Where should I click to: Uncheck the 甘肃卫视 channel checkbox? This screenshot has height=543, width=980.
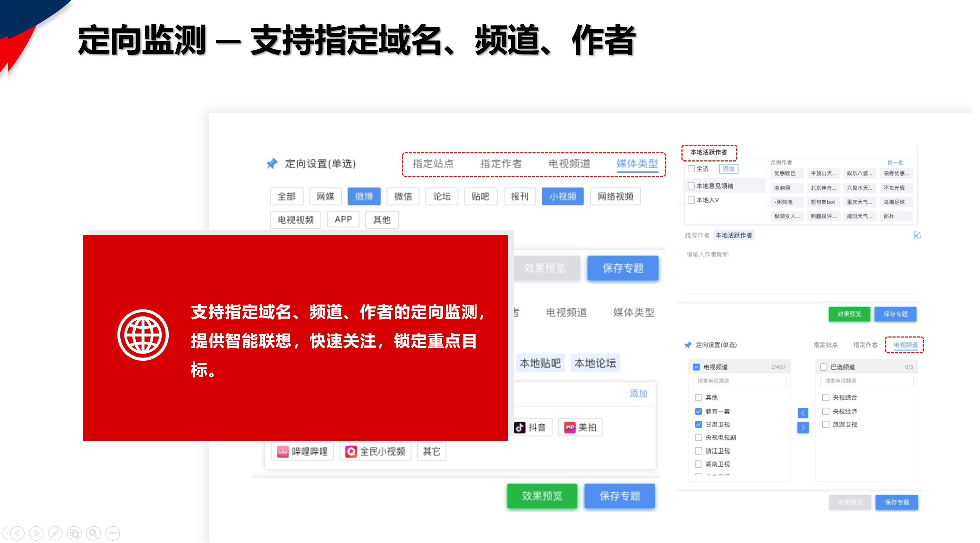click(698, 424)
